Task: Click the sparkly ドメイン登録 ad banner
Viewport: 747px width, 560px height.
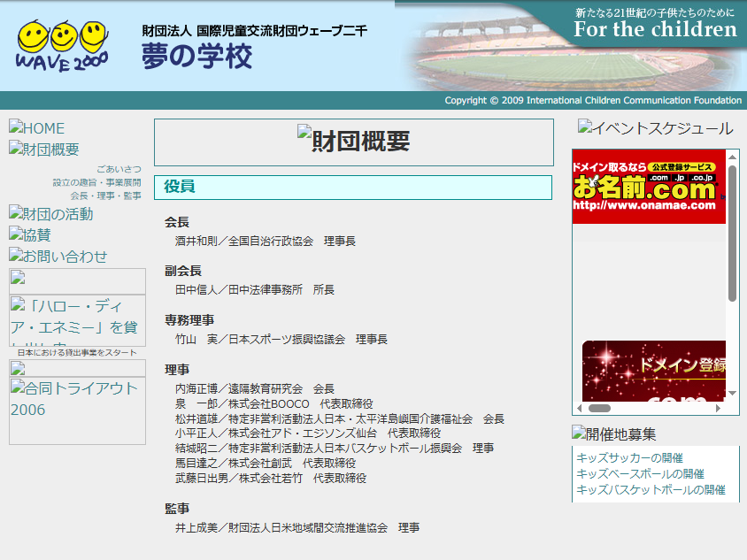Action: click(x=654, y=371)
